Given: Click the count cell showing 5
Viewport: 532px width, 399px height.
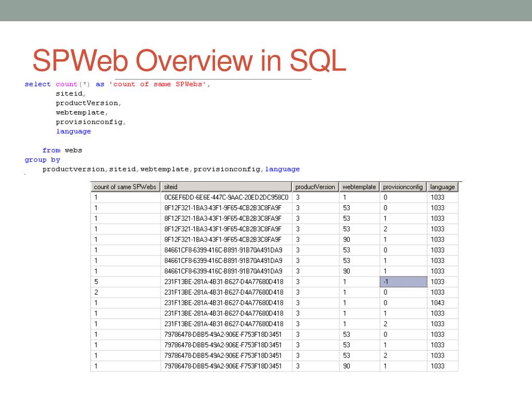Looking at the screenshot, I should [x=126, y=282].
